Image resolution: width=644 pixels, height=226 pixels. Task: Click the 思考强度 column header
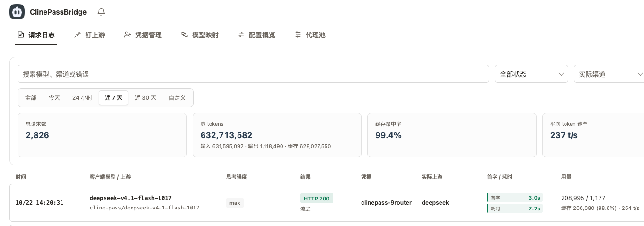point(237,177)
